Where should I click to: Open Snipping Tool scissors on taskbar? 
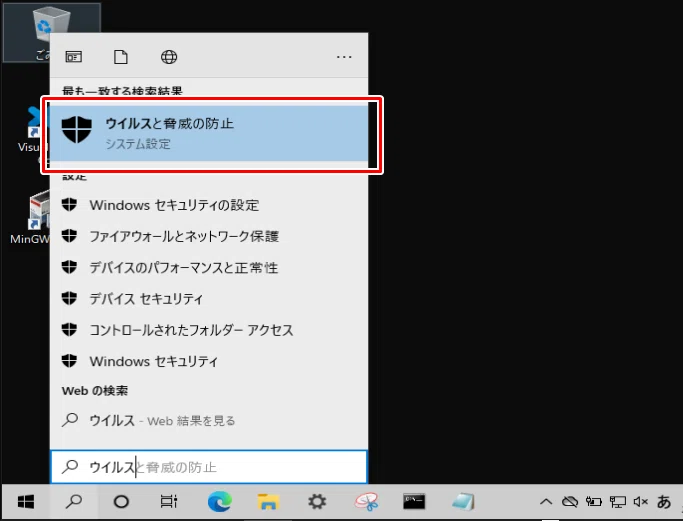[x=366, y=502]
